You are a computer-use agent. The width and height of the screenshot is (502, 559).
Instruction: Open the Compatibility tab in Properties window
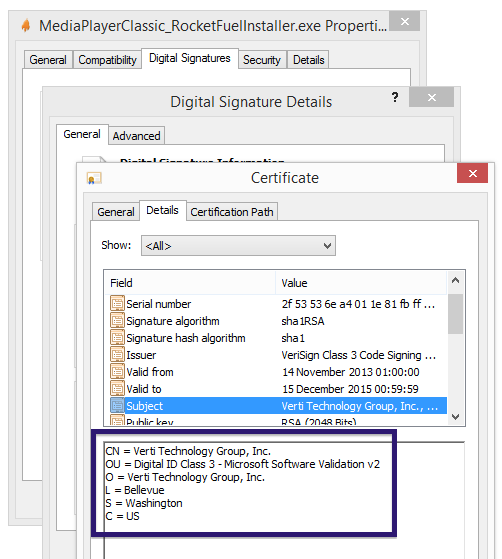pyautogui.click(x=107, y=60)
